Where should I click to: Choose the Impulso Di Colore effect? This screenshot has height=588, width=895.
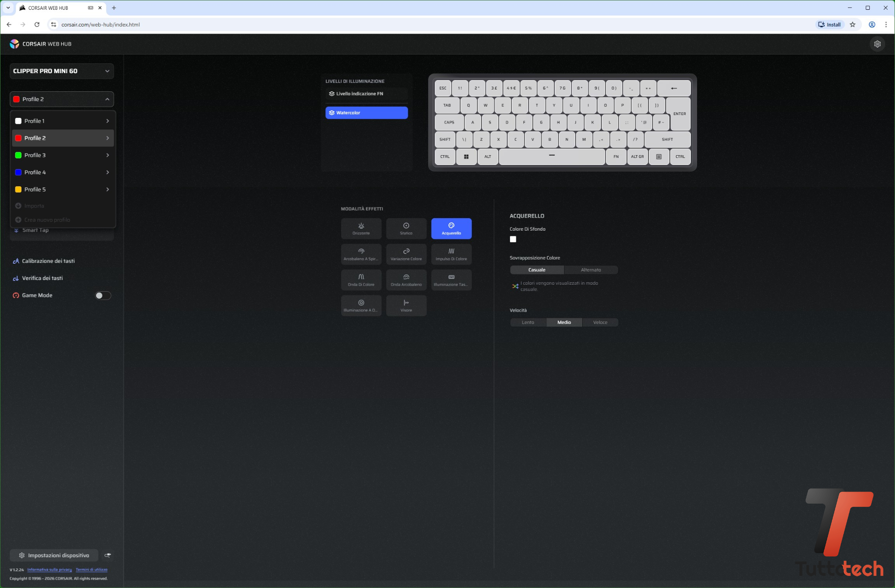click(x=451, y=254)
